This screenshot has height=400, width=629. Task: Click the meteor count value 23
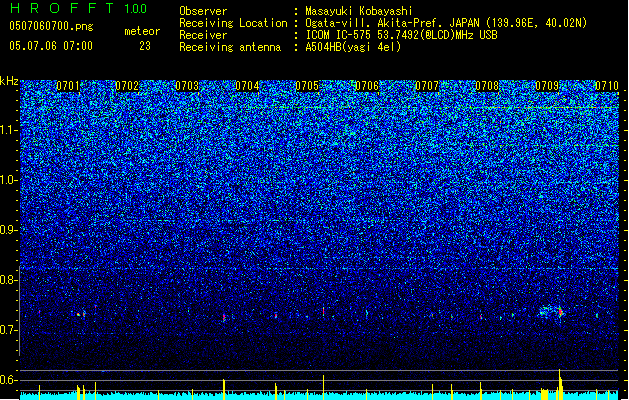(x=145, y=46)
